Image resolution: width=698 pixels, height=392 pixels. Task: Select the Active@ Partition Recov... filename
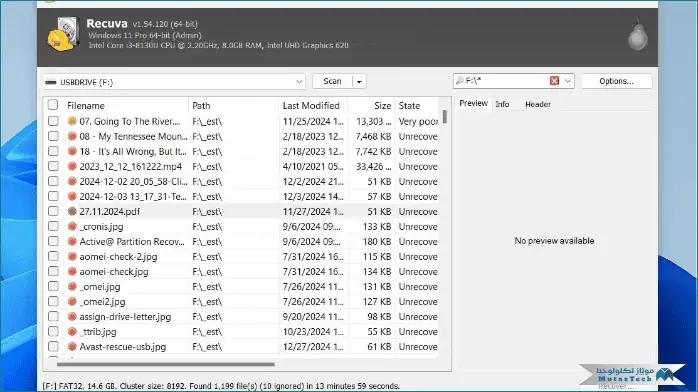[x=132, y=242]
